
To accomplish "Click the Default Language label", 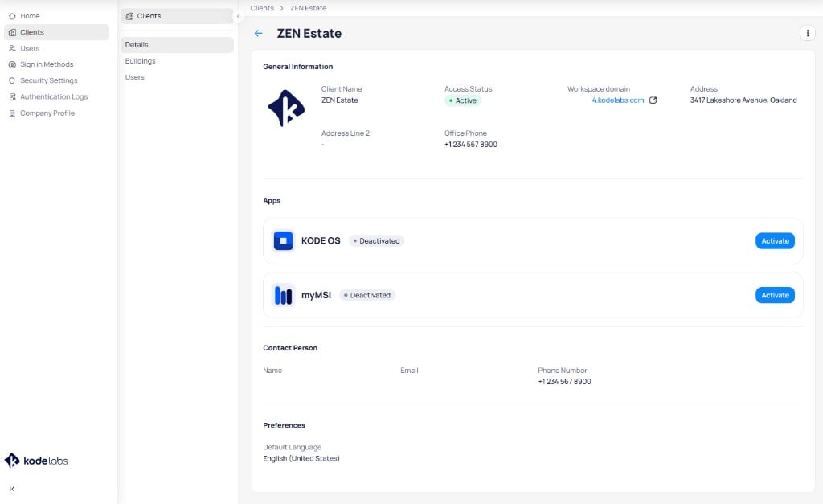I will 292,447.
